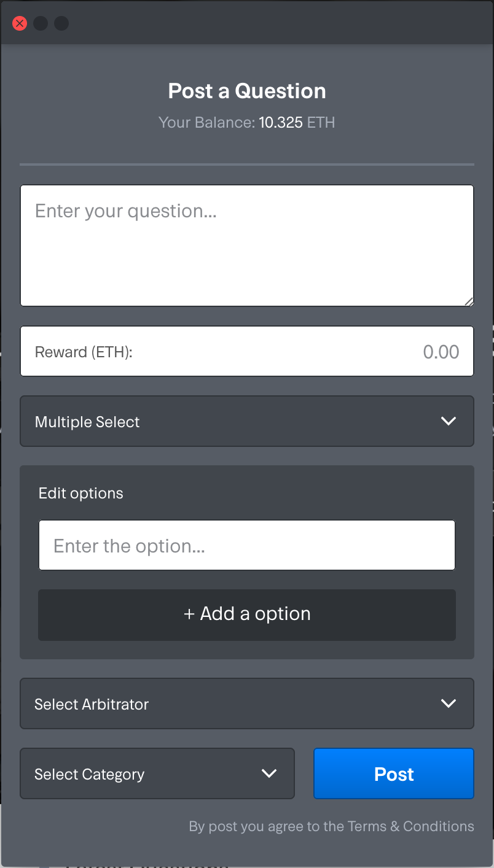Image resolution: width=494 pixels, height=868 pixels.
Task: Open the Select Arbitrator dropdown
Action: click(x=247, y=703)
